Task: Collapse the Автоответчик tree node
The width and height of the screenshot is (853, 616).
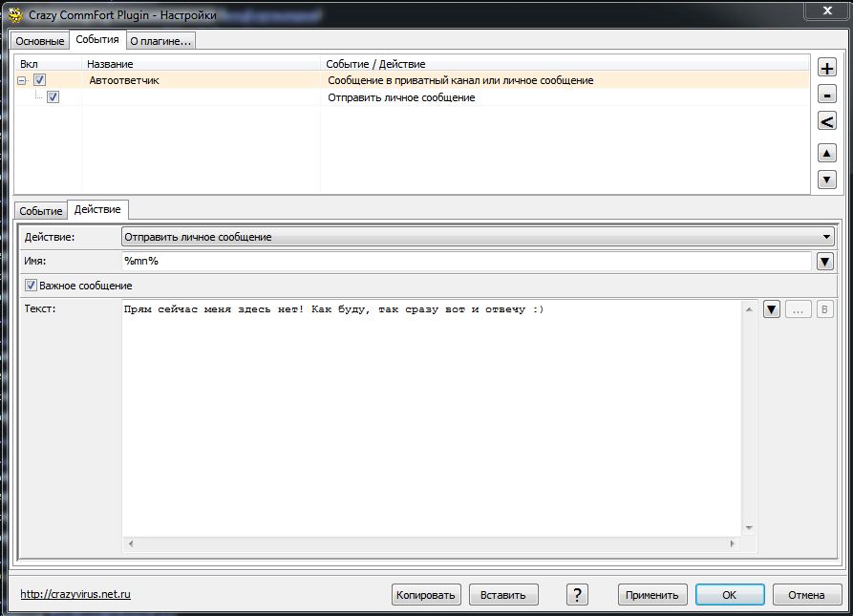Action: coord(22,81)
